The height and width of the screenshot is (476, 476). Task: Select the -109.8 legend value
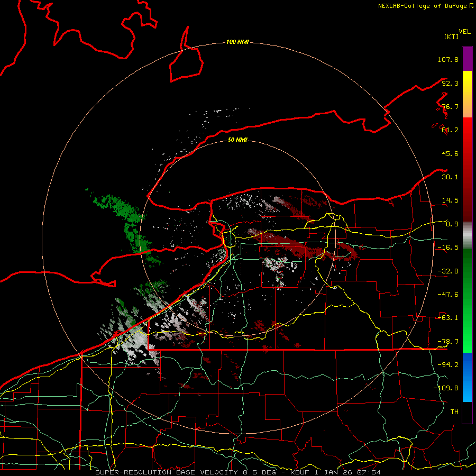[x=446, y=388]
